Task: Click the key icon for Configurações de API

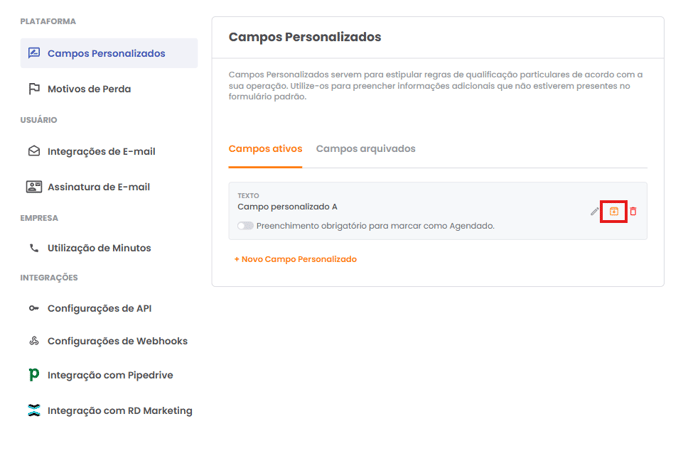Action: (x=34, y=308)
